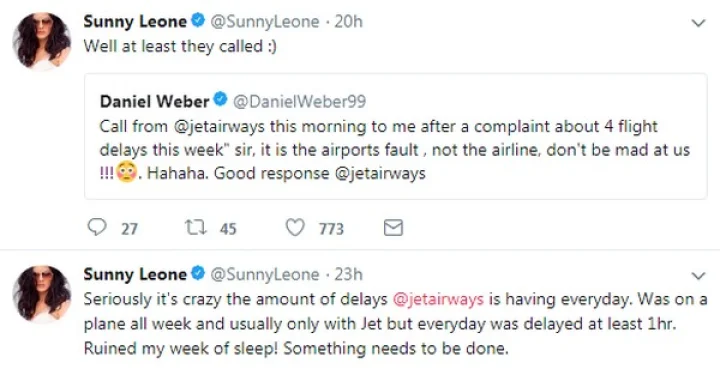Open the quoted tweet about 4 flight delays
The image size is (720, 375).
click(395, 136)
